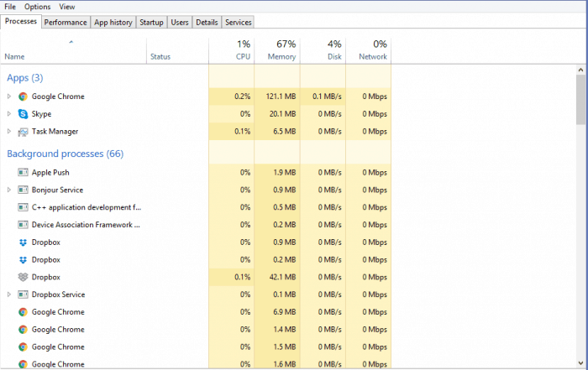The width and height of the screenshot is (588, 370).
Task: Click the Dropbox Service process icon
Action: [23, 294]
